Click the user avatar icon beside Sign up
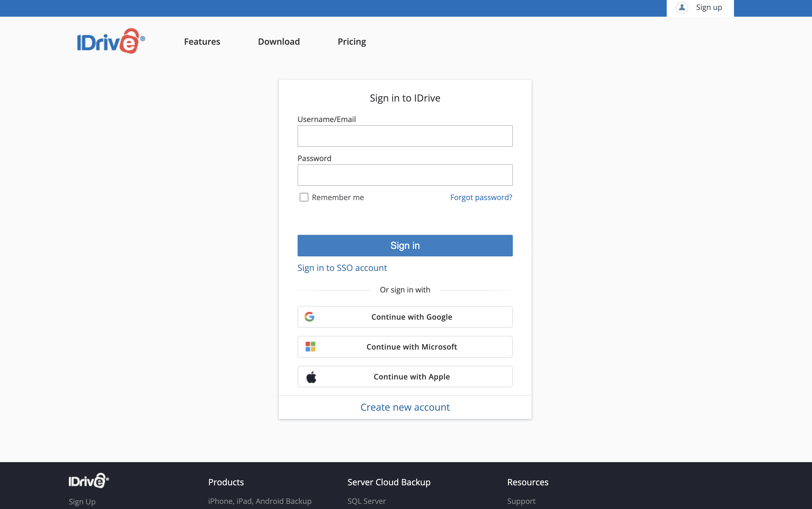Image resolution: width=812 pixels, height=509 pixels. tap(682, 8)
